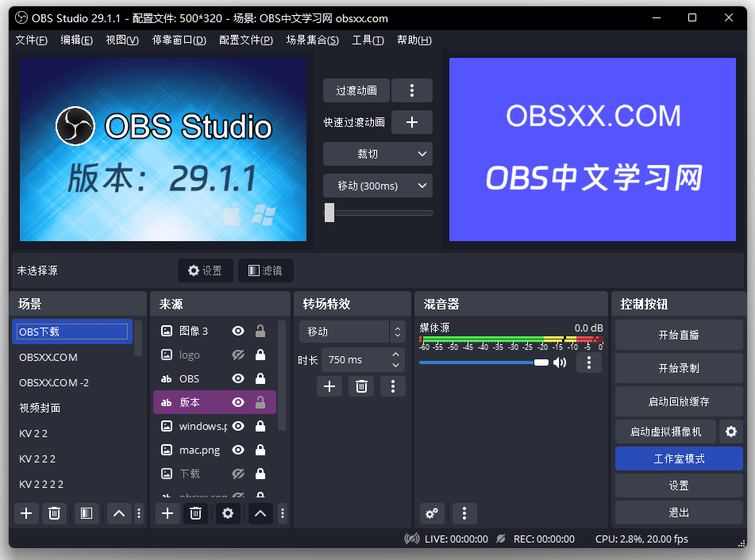This screenshot has width=755, height=560.
Task: Hide the OBS text source
Action: (238, 378)
